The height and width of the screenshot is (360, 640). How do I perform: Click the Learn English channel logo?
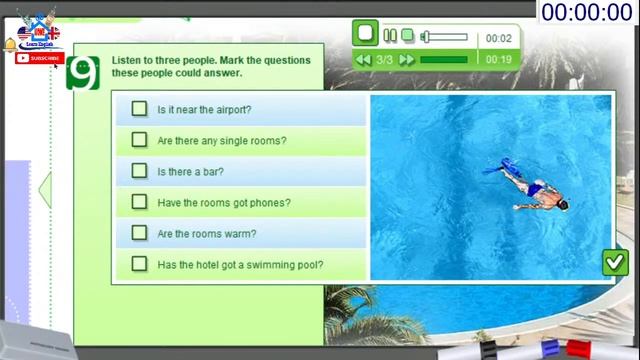click(x=39, y=29)
